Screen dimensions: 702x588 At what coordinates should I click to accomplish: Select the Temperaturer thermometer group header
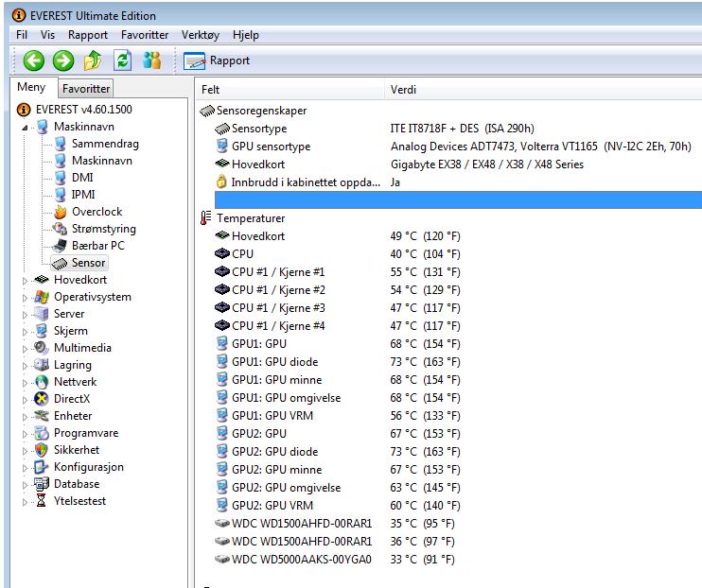point(242,218)
